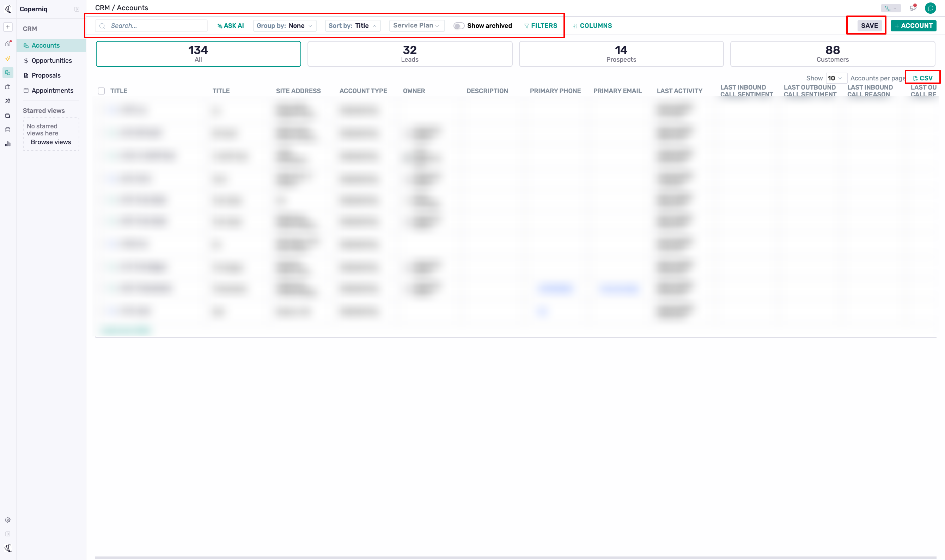Open the Group by: None dropdown

coord(285,26)
